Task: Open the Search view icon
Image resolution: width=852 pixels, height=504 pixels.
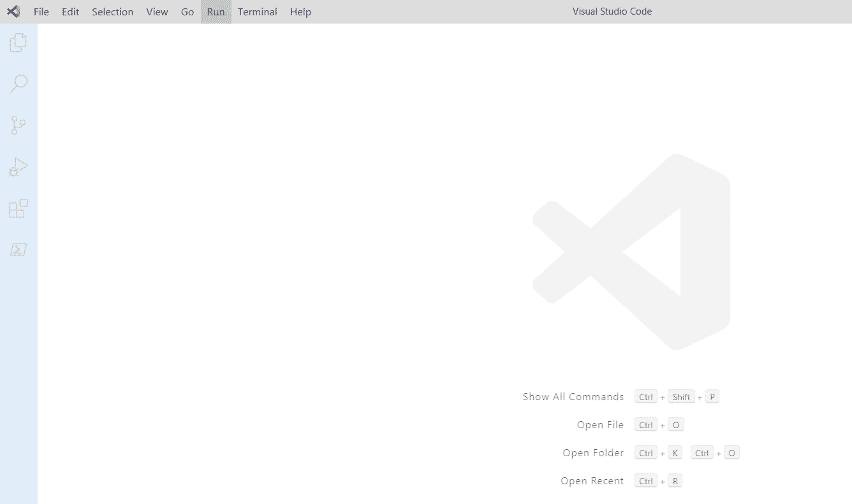Action: (x=18, y=84)
